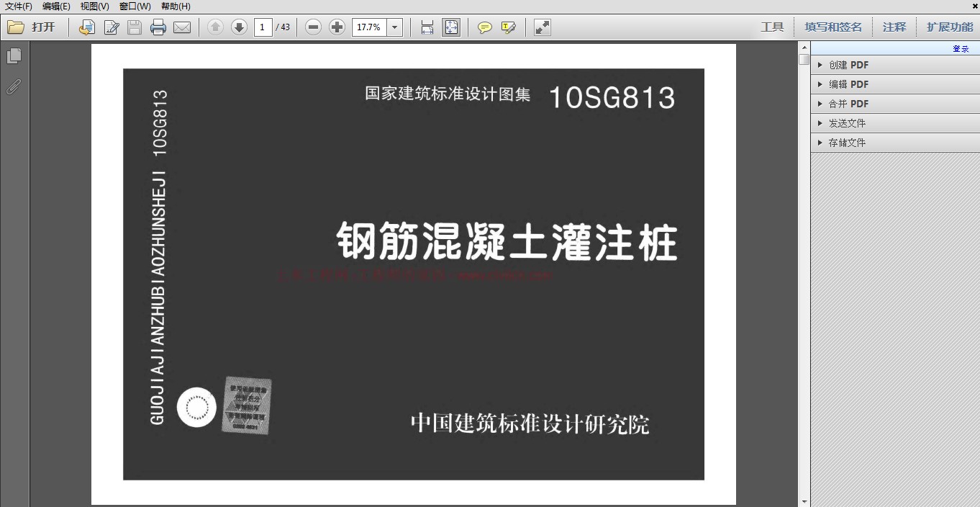Image resolution: width=980 pixels, height=507 pixels.
Task: Go to previous page up arrow
Action: click(215, 27)
